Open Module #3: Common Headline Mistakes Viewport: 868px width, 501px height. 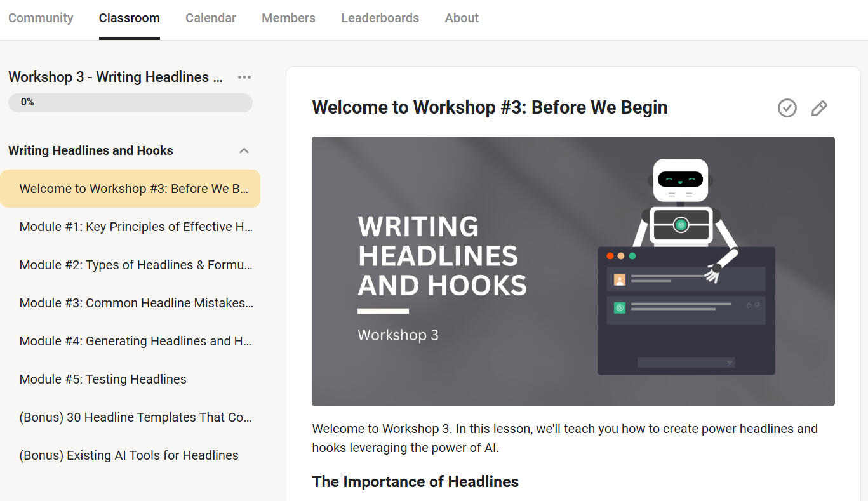point(136,303)
